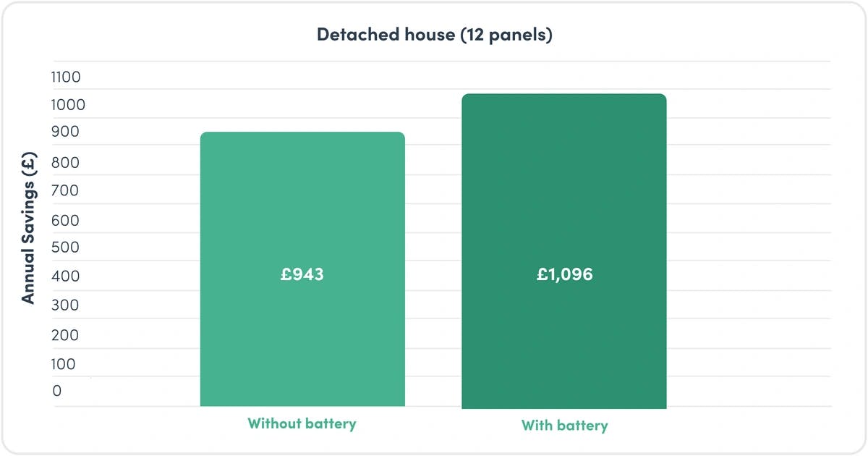Click the chart title "Detached house (12 panels)"
This screenshot has width=868, height=456.
[x=434, y=35]
